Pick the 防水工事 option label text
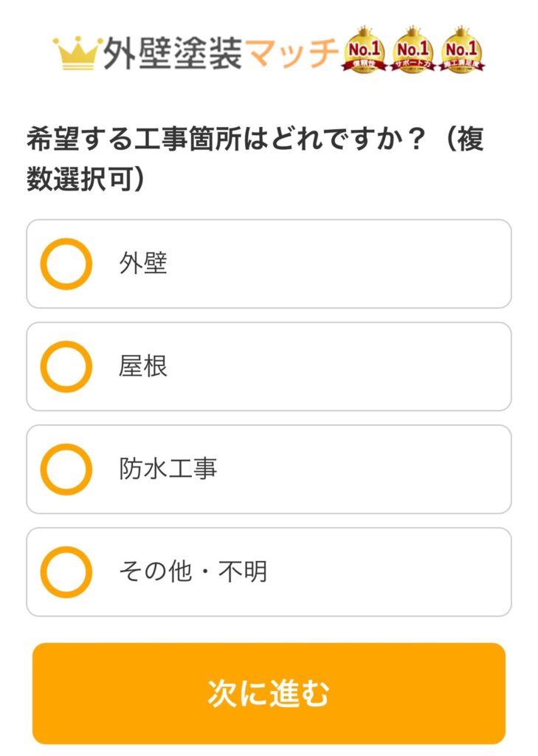 point(168,469)
